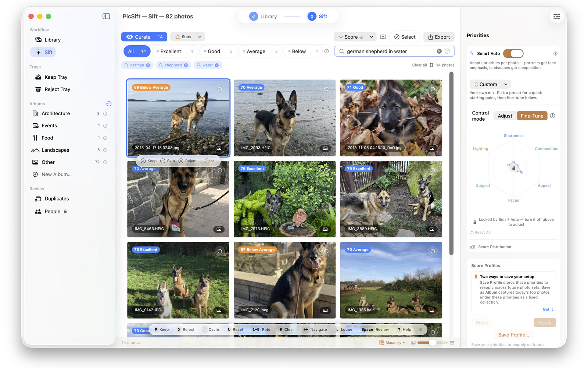Switch control mode to Adjust
Screen dimensions: 588x368
click(505, 116)
